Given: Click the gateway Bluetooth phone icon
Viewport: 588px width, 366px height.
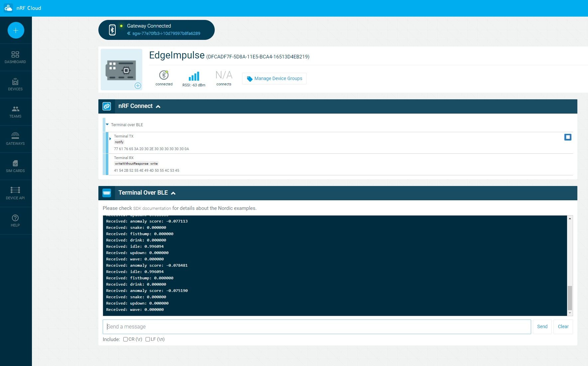Looking at the screenshot, I should (112, 30).
